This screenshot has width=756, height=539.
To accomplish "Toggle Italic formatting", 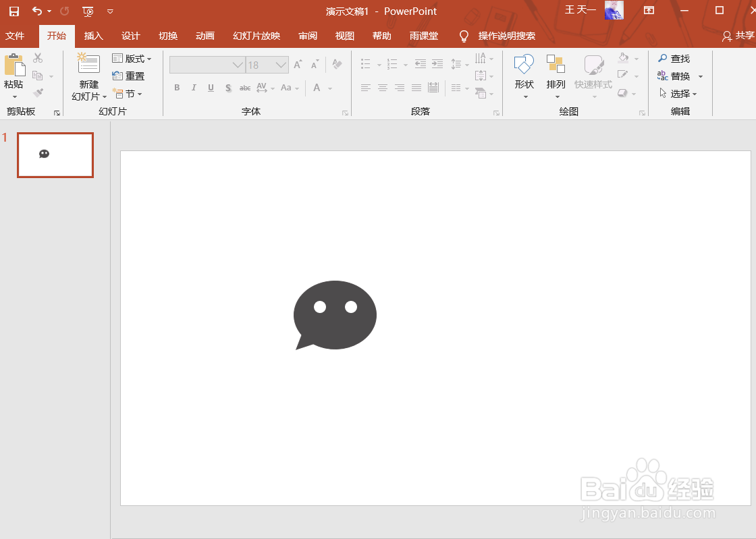I will 194,88.
